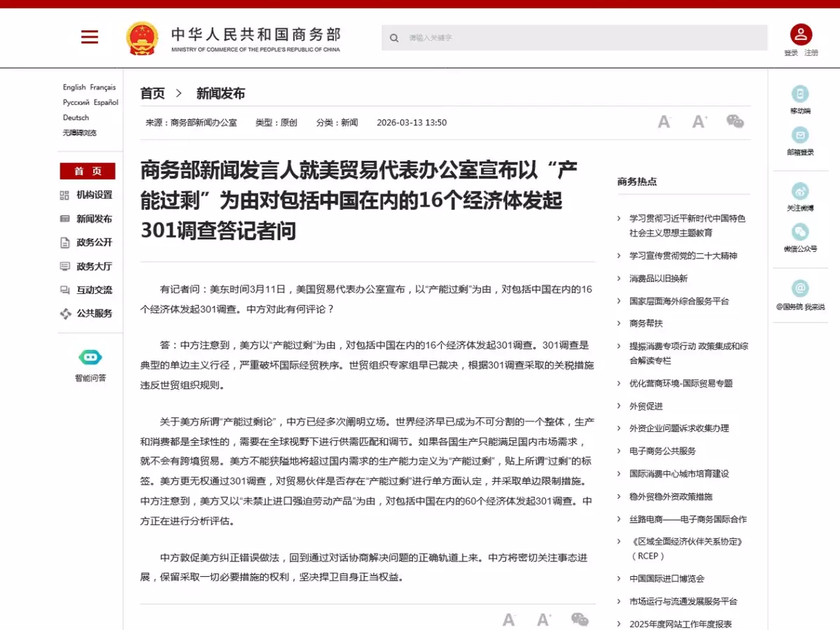Decrease font size with A- beside date line
840x630 pixels.
664,122
